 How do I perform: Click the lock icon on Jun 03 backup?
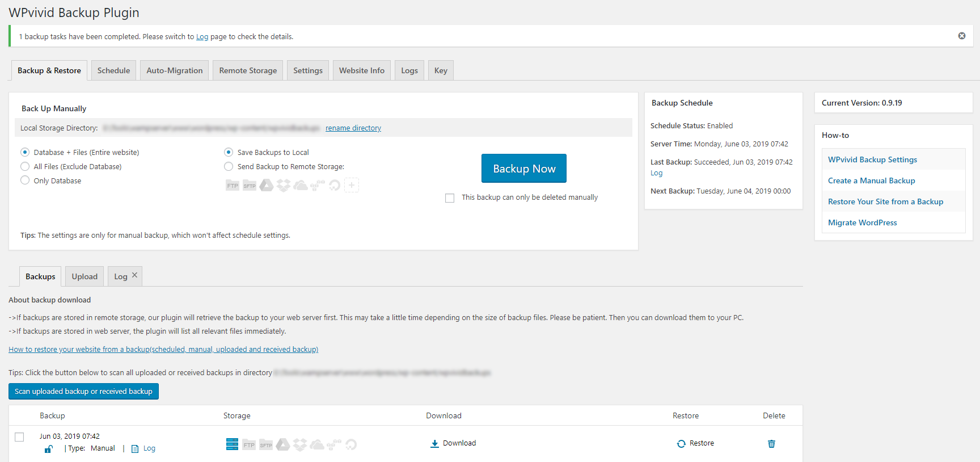pos(49,449)
